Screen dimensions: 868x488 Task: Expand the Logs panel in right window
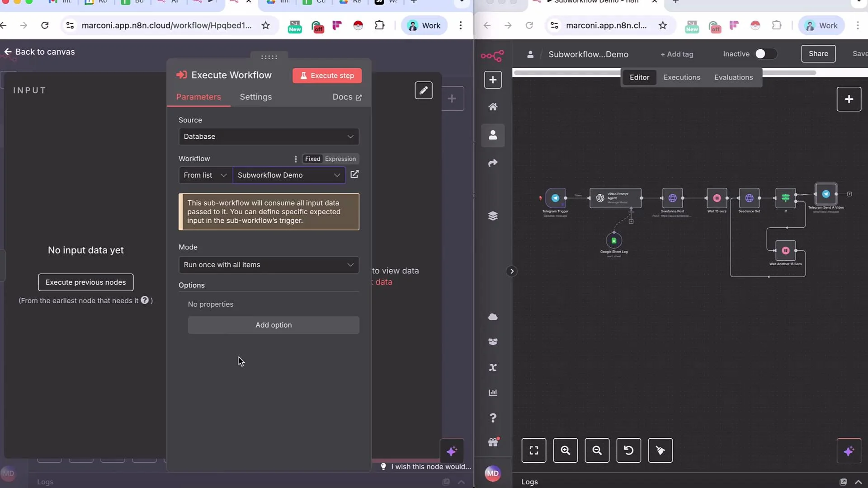click(x=859, y=482)
